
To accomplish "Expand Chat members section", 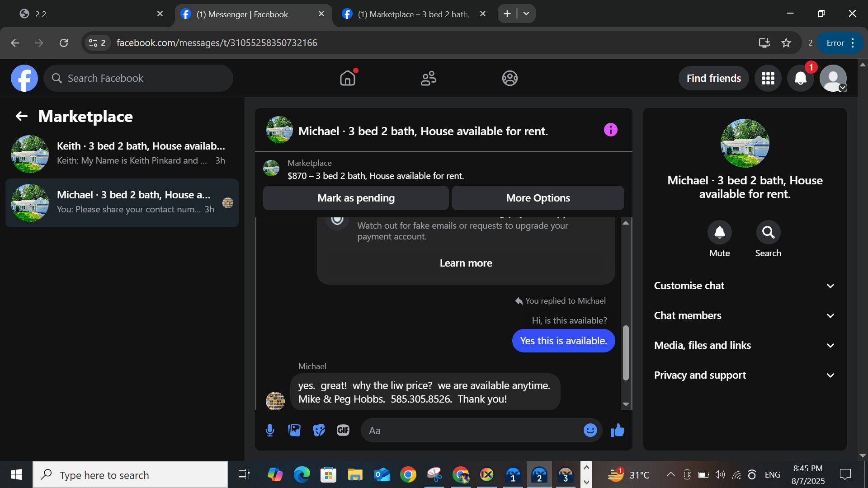I will (x=745, y=315).
